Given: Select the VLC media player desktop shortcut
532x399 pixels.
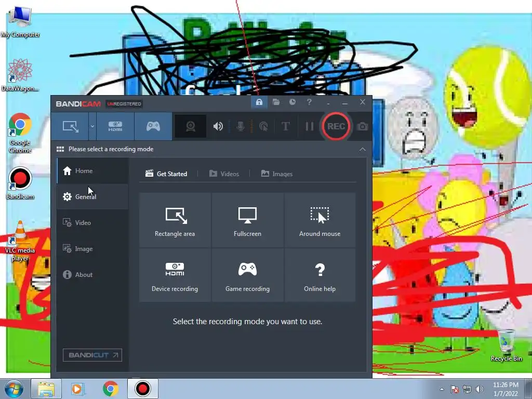Looking at the screenshot, I should point(20,241).
